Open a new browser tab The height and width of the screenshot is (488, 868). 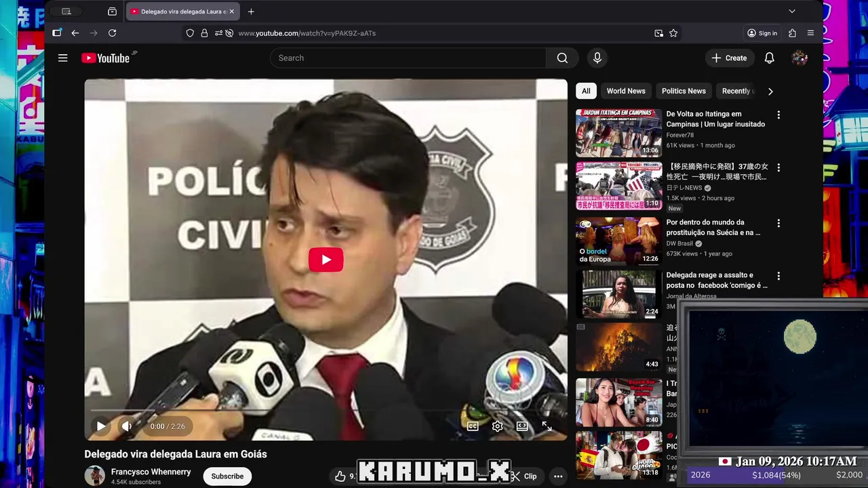pyautogui.click(x=251, y=12)
